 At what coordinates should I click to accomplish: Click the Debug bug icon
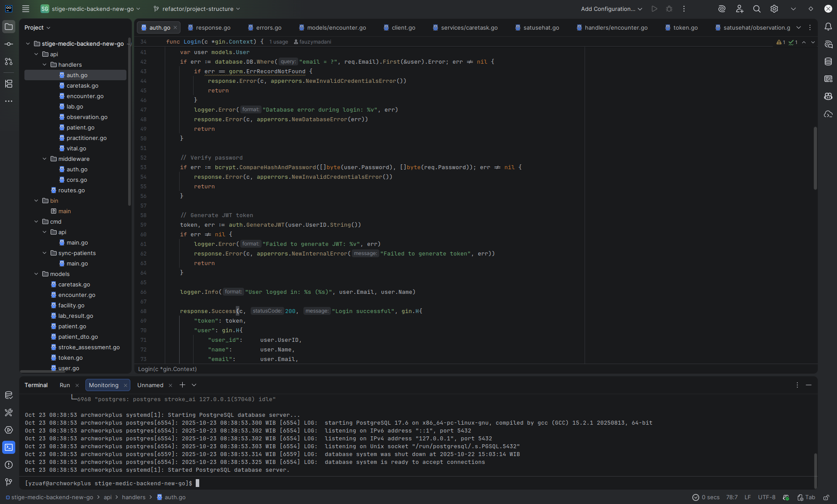tap(669, 9)
